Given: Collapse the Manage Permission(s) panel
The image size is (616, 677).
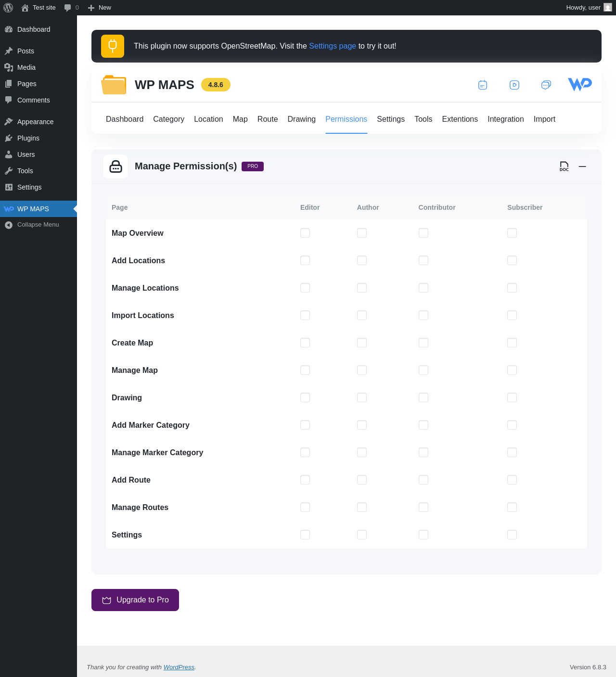Looking at the screenshot, I should 582,166.
